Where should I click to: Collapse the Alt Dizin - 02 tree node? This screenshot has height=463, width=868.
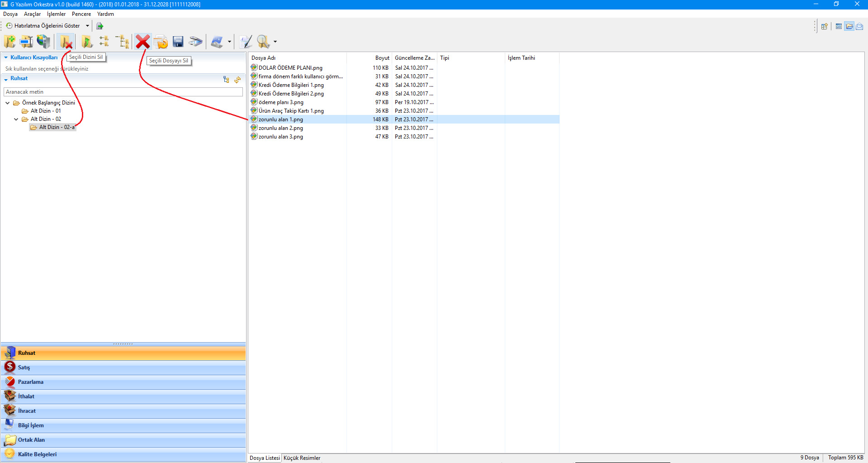(16, 119)
